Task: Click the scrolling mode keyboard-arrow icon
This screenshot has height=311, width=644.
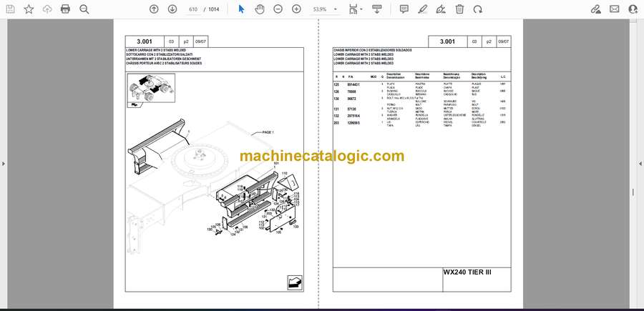Action: click(x=376, y=9)
